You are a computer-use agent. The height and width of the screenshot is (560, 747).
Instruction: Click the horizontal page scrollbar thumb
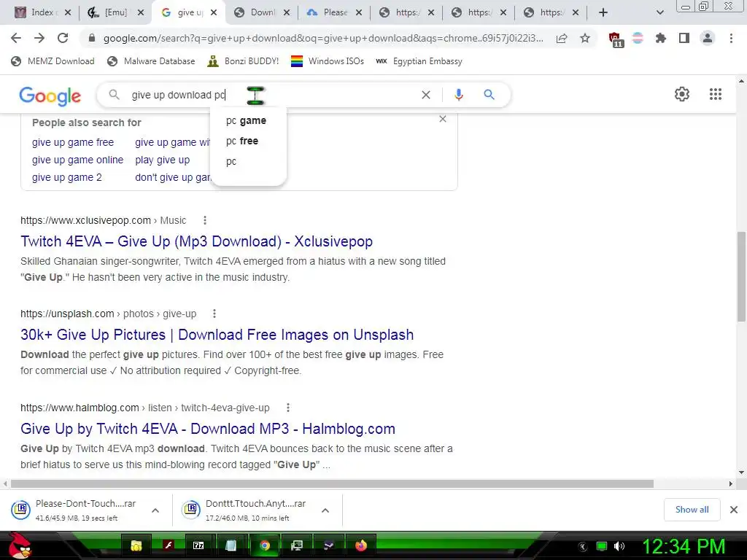click(x=332, y=484)
